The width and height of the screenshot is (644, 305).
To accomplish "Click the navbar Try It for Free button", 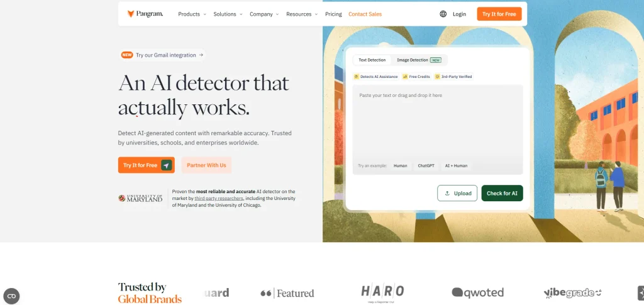I will [499, 14].
